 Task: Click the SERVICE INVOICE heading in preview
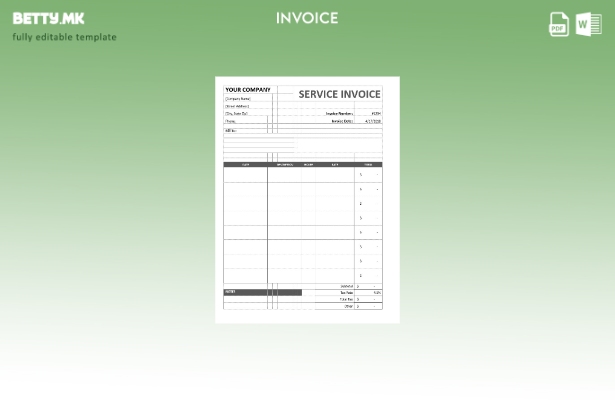coord(339,94)
